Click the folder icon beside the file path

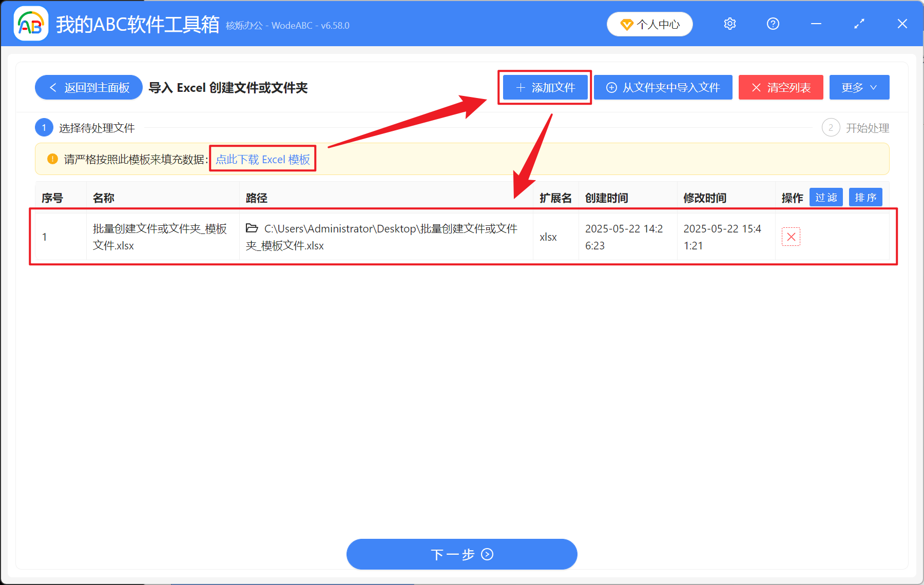click(x=252, y=229)
